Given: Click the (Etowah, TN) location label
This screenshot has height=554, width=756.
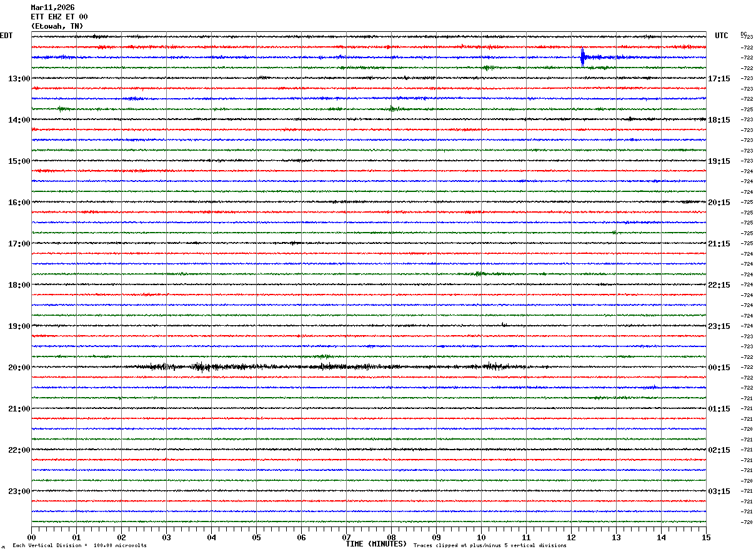Looking at the screenshot, I should click(57, 26).
